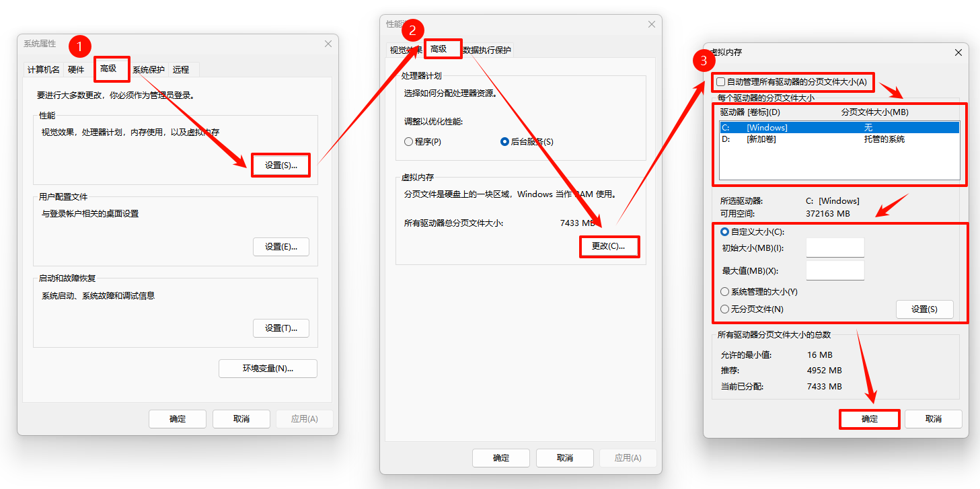The width and height of the screenshot is (980, 489).
Task: Click the 环境变量(N)... button
Action: pos(268,369)
